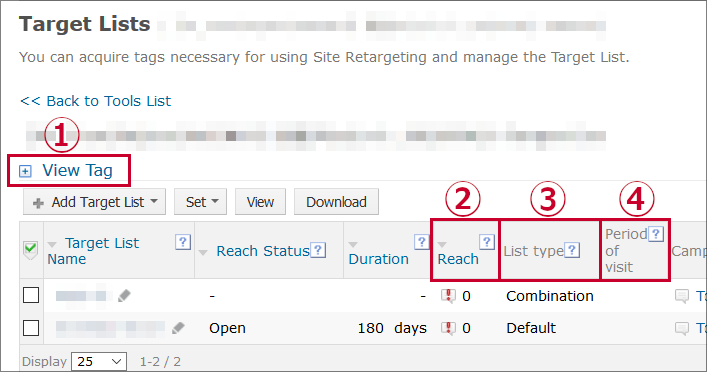Viewport: 707px width, 372px height.
Task: Click sort arrow beside Target List Name
Action: click(x=52, y=245)
